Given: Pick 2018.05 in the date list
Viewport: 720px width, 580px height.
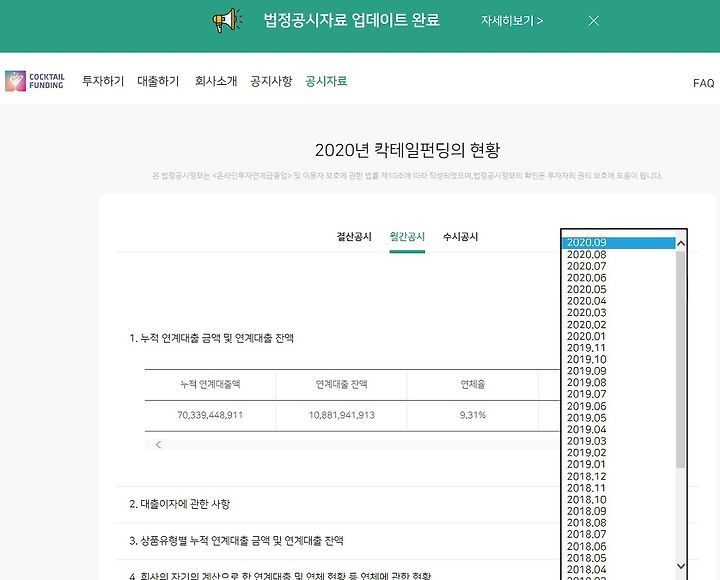Looking at the screenshot, I should click(x=619, y=558).
